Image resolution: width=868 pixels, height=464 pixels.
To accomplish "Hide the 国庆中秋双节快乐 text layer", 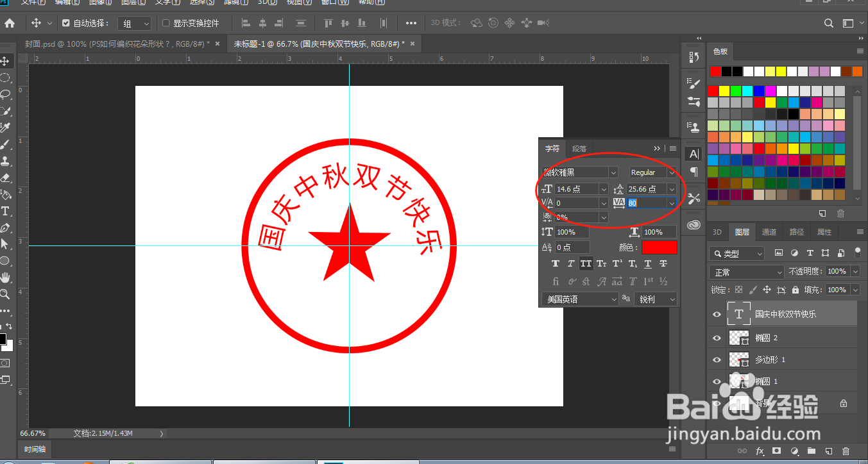I will [x=717, y=315].
